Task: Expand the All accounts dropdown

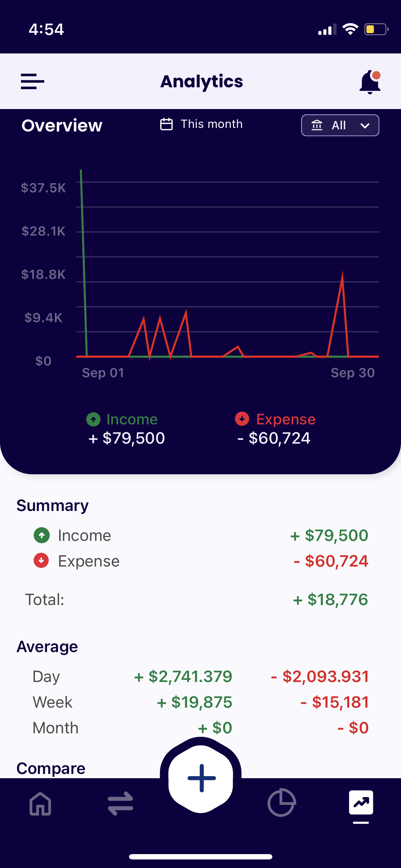Action: click(340, 125)
